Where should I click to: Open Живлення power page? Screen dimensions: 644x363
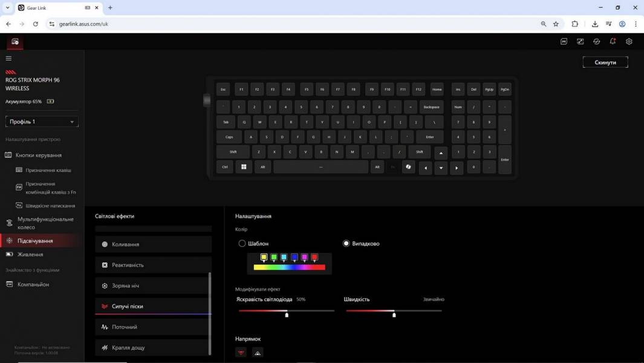30,255
